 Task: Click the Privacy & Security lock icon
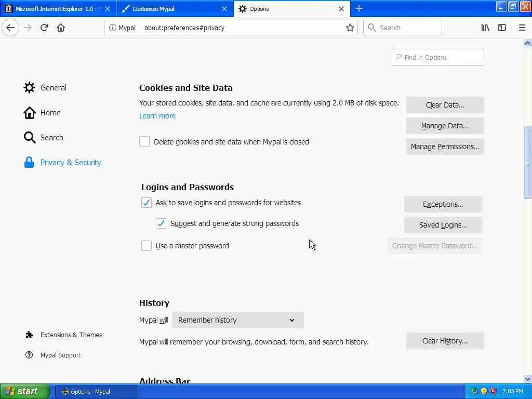click(29, 163)
